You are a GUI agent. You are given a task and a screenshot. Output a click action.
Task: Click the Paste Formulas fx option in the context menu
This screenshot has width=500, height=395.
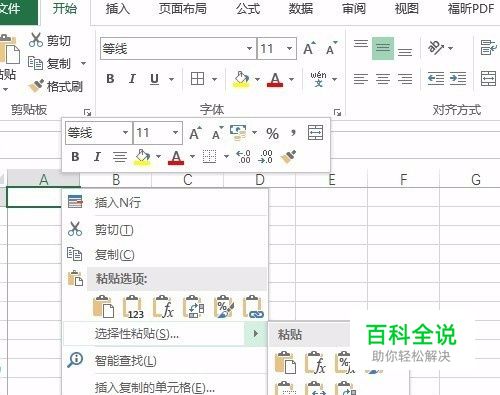(x=163, y=307)
